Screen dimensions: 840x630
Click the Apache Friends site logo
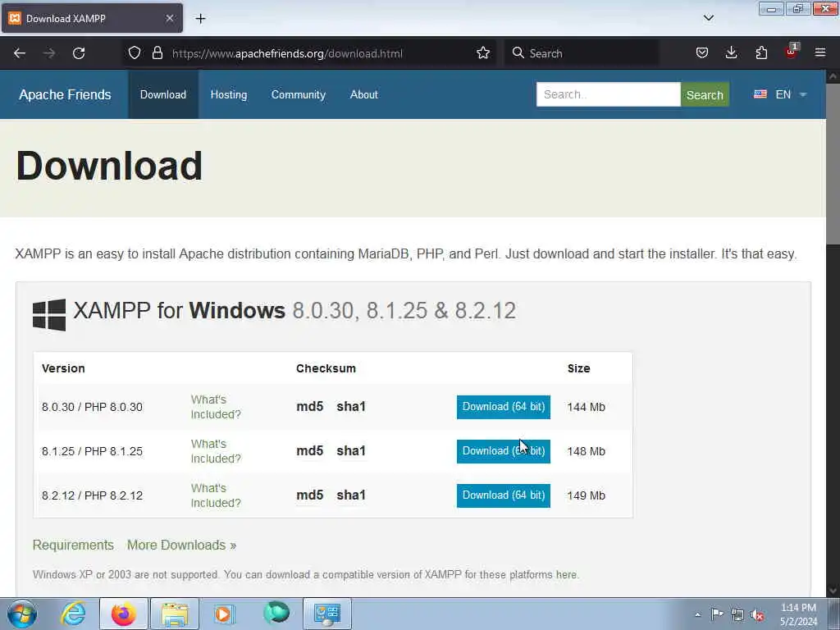coord(65,94)
